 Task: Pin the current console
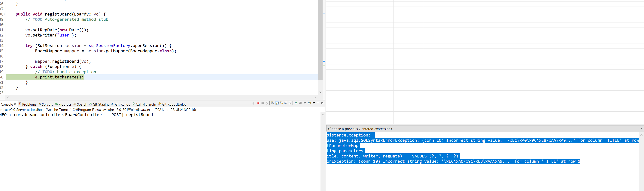pyautogui.click(x=296, y=103)
